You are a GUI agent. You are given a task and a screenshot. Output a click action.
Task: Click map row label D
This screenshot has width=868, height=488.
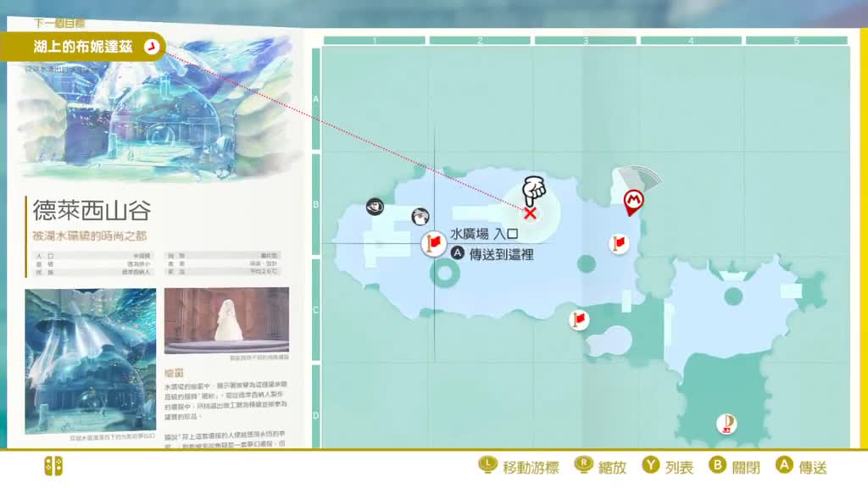316,407
